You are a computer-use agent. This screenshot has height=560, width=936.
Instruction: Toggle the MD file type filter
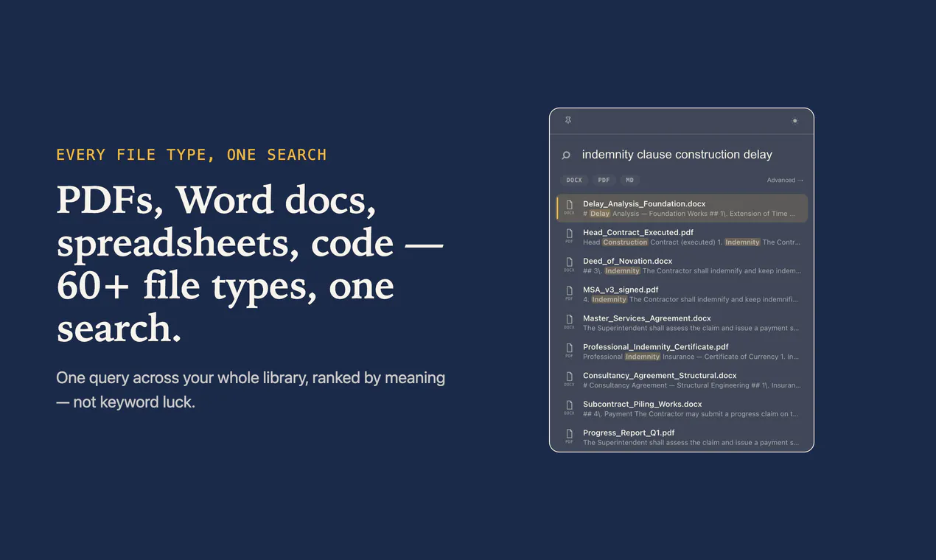click(x=629, y=180)
